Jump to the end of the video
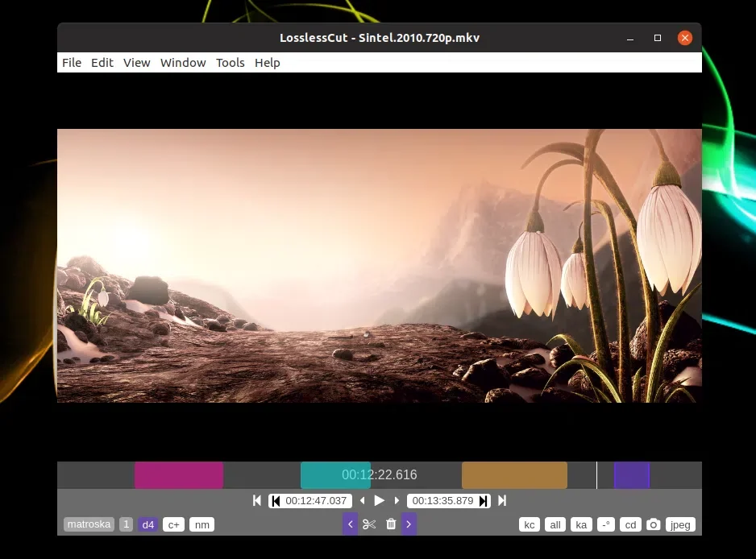 (x=502, y=501)
